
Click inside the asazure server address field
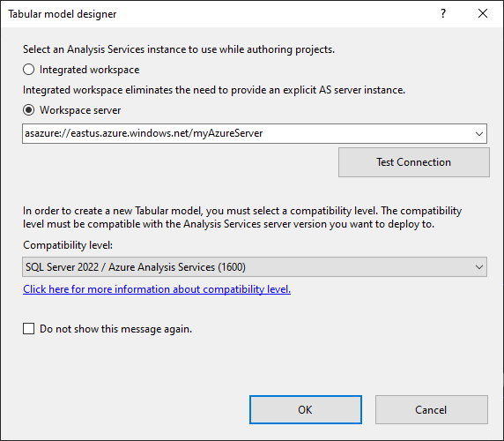coord(248,133)
